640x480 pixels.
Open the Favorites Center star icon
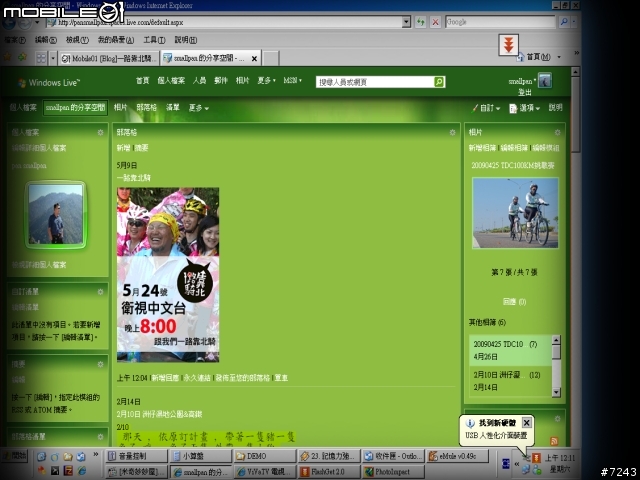pos(8,58)
